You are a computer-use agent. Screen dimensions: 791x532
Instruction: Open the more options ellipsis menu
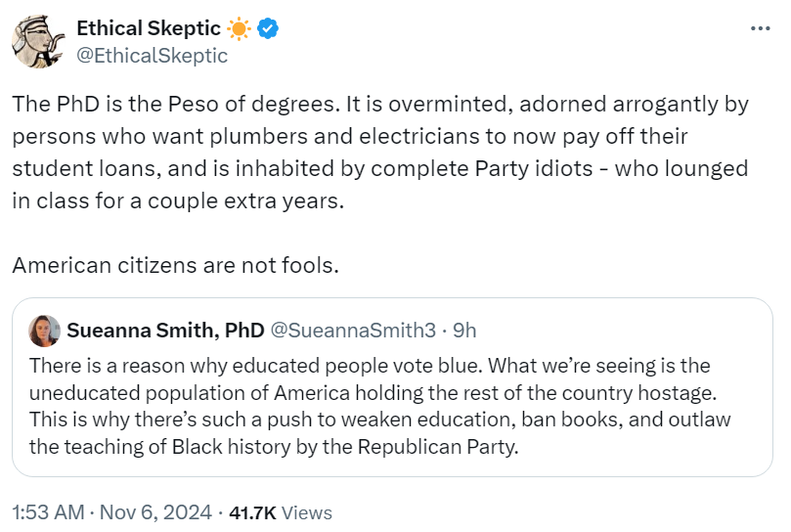tap(760, 29)
